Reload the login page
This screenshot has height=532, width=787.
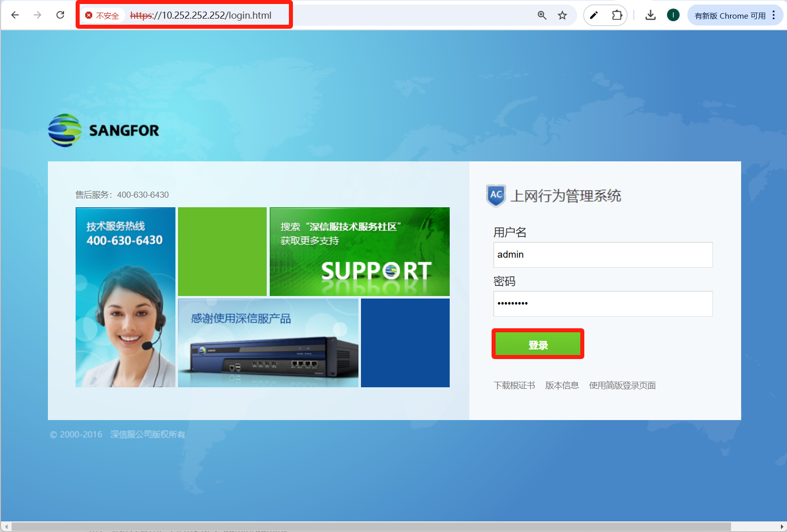[60, 15]
